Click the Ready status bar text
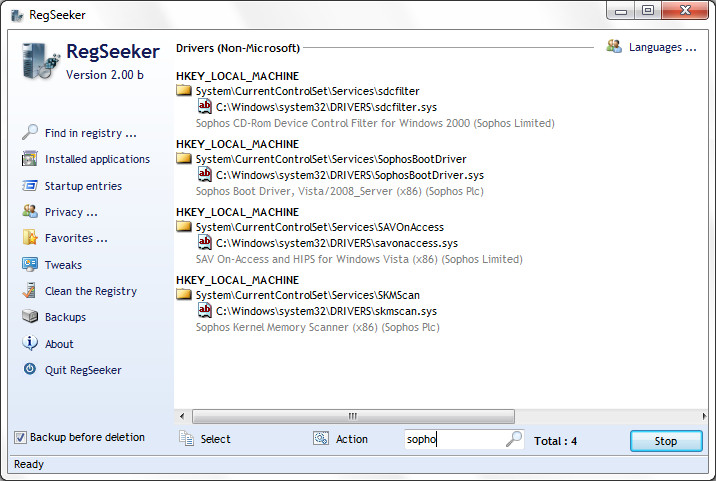This screenshot has width=716, height=481. (x=29, y=464)
